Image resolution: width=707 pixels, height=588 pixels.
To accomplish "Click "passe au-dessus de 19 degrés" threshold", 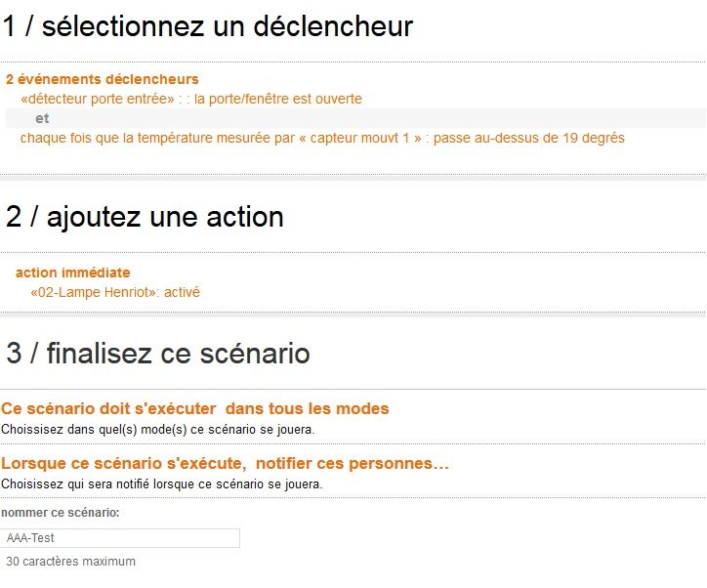I will tap(528, 138).
